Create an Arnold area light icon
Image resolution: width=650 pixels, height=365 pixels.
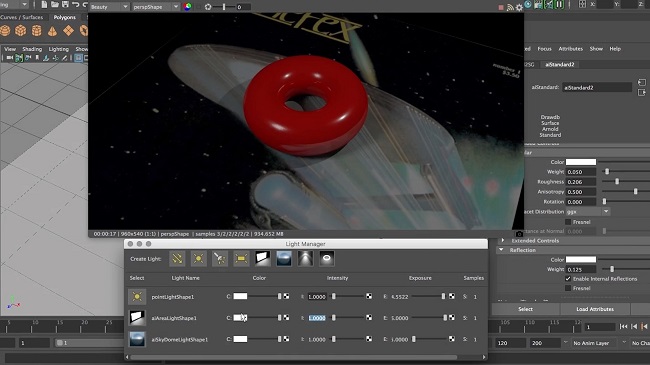pos(262,259)
